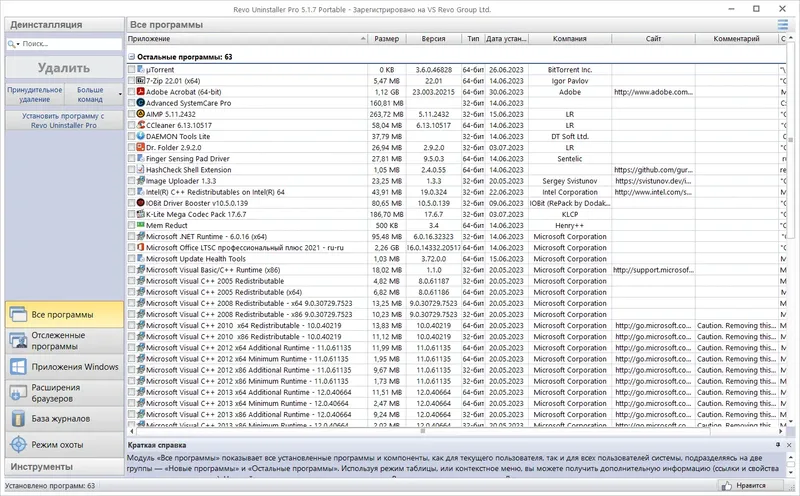This screenshot has width=800, height=496.
Task: Tick the checkbox for K-Lite Mega Codec Pack
Action: [x=132, y=214]
